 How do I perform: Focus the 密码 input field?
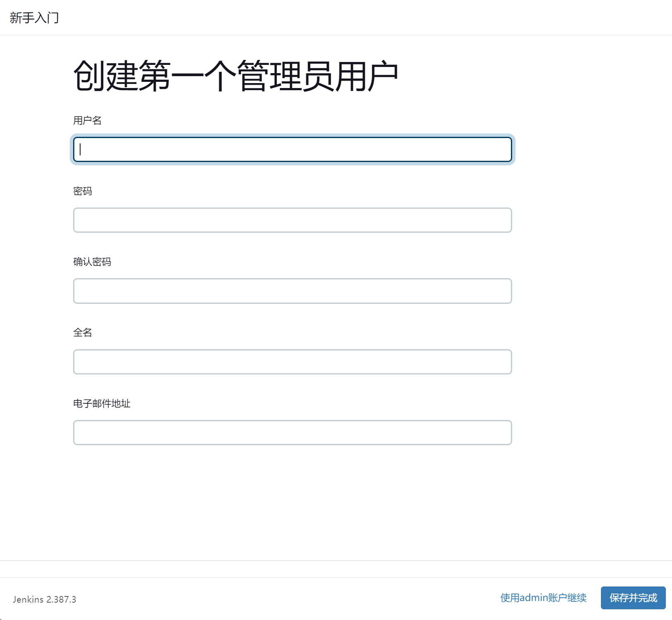[x=292, y=220]
